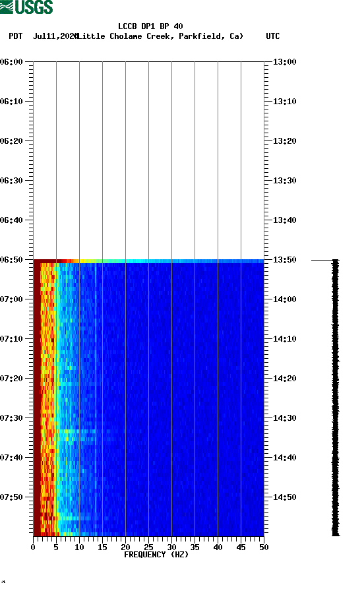Click the 45 Hz frequency axis label
The height and width of the screenshot is (589, 364).
point(241,547)
